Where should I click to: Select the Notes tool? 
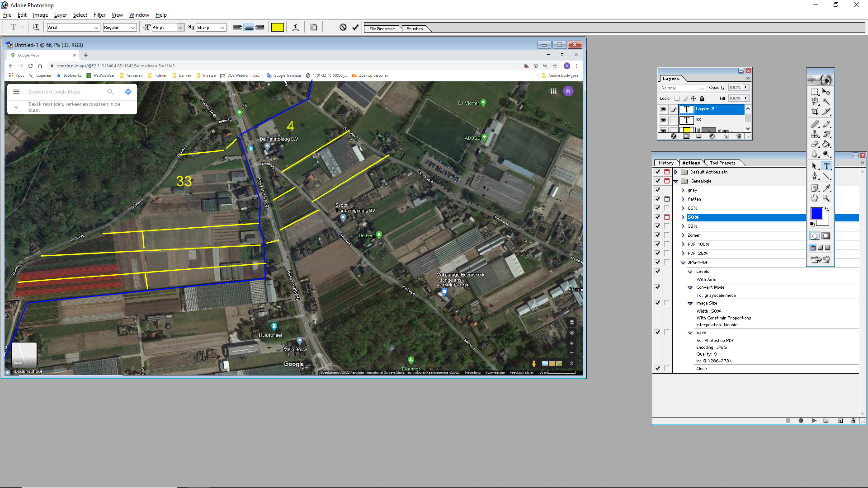click(815, 188)
